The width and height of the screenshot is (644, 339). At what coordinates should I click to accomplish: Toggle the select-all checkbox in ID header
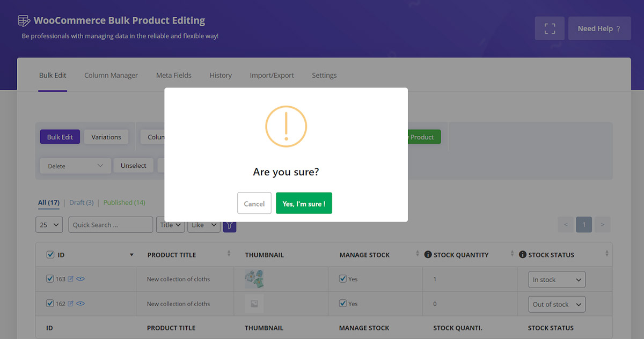50,255
